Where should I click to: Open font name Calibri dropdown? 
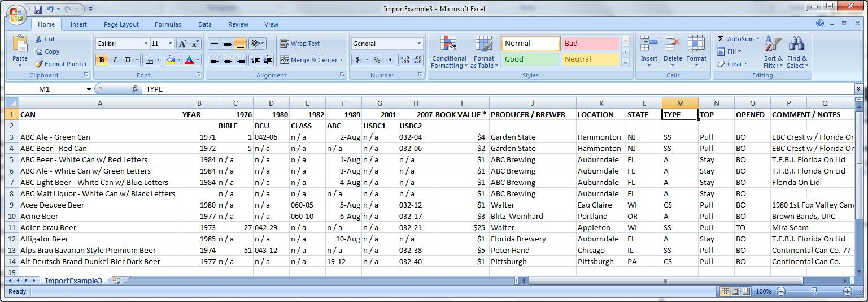click(146, 44)
